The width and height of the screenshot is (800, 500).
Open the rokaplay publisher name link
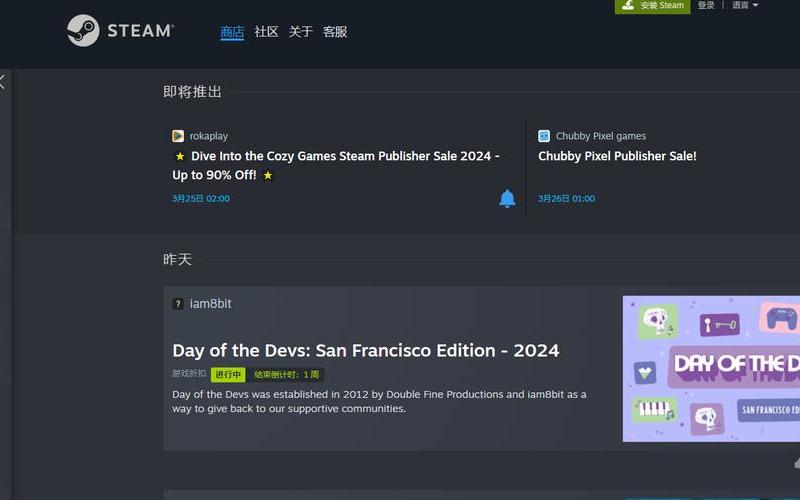[x=209, y=136]
